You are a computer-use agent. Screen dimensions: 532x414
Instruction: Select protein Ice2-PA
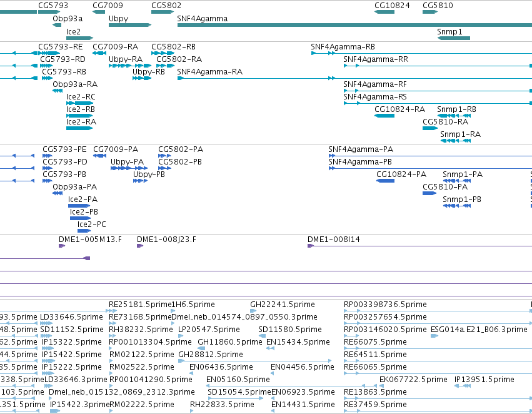[83, 199]
